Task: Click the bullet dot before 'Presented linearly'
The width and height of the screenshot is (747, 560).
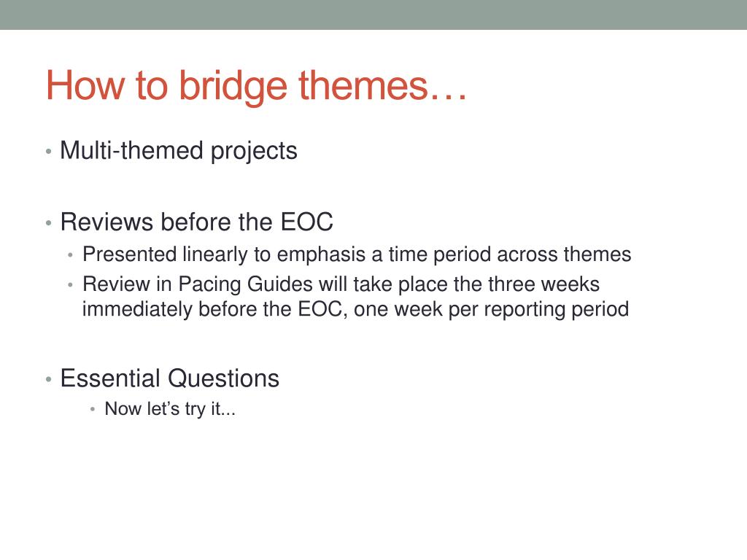Action: pos(71,255)
